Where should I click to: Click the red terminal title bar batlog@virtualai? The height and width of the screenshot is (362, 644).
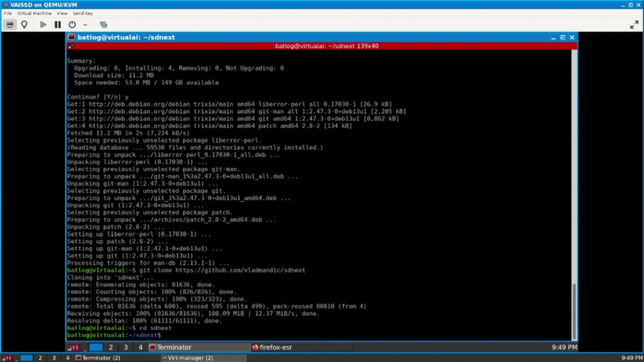pos(326,46)
